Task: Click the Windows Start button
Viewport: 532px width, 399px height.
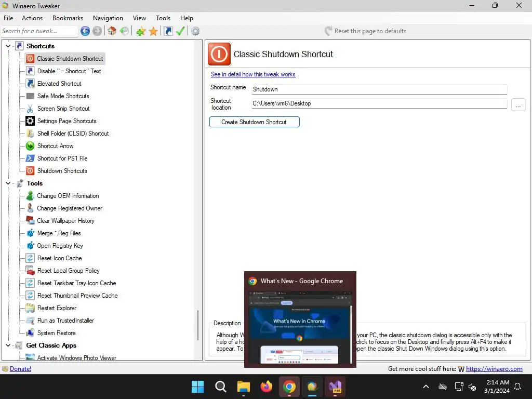Action: coord(197,387)
